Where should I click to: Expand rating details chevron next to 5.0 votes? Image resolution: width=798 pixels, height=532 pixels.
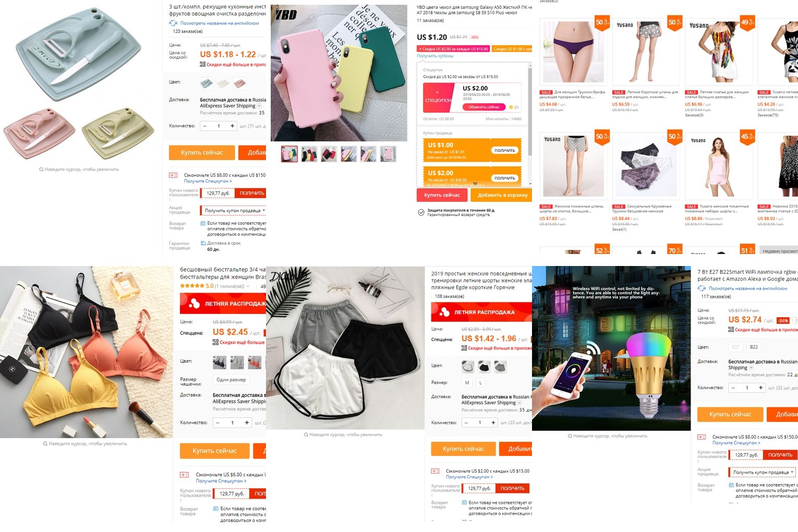point(248,286)
